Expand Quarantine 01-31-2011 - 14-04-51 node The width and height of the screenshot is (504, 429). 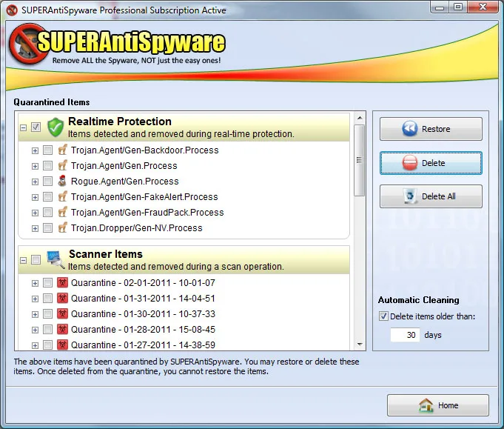35,299
